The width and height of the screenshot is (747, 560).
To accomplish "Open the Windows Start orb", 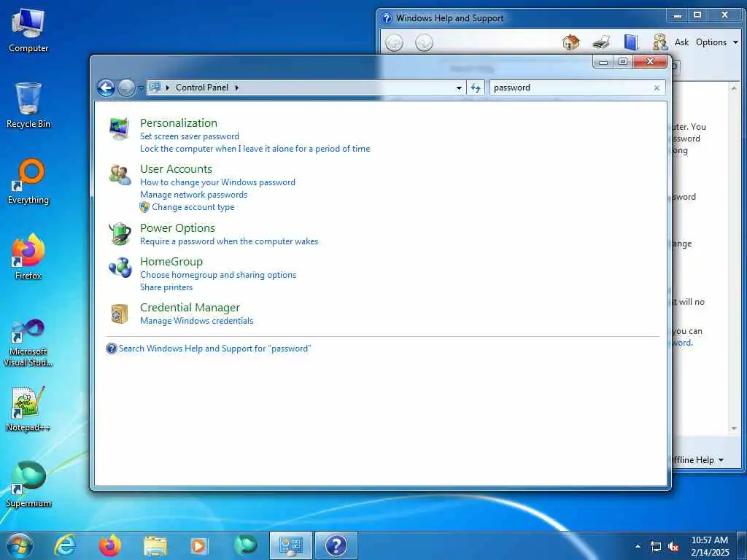I will (x=20, y=545).
